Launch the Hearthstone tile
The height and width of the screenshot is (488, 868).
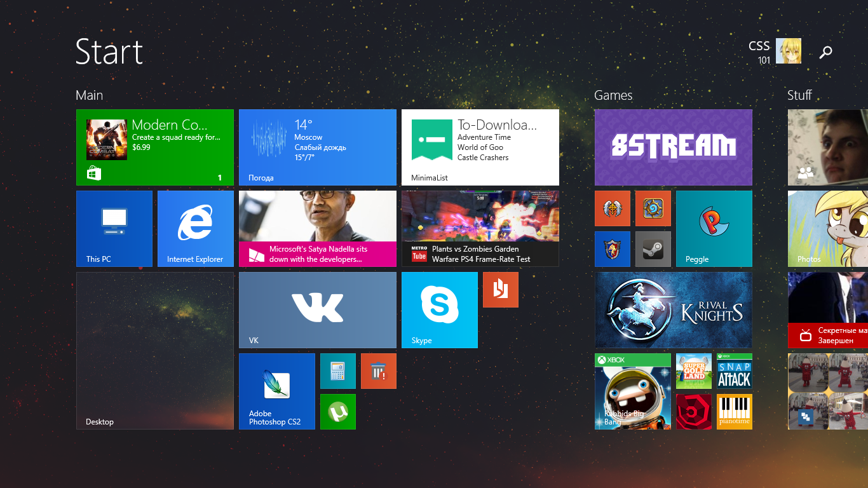click(653, 208)
